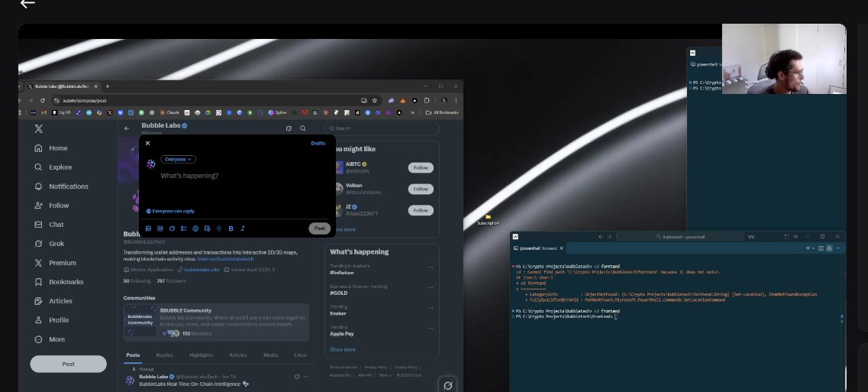Image resolution: width=868 pixels, height=392 pixels.
Task: Open bubblelabs.site profile link
Action: (202, 270)
